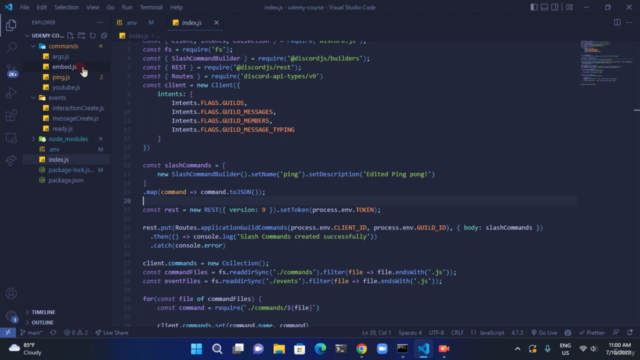
Task: Change Spaces: 4 indentation setting
Action: [x=410, y=333]
